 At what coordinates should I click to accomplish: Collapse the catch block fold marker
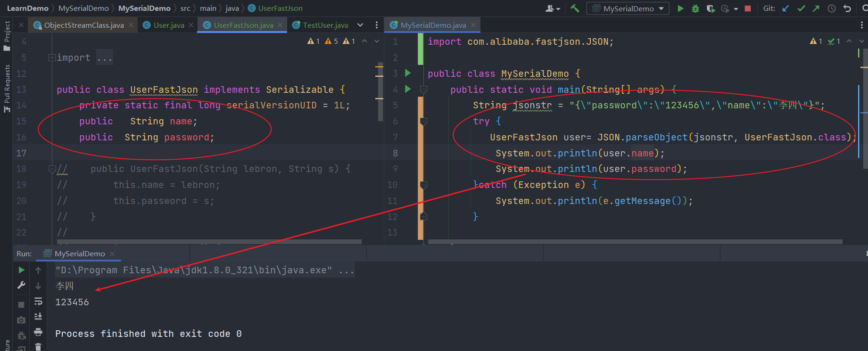click(423, 185)
